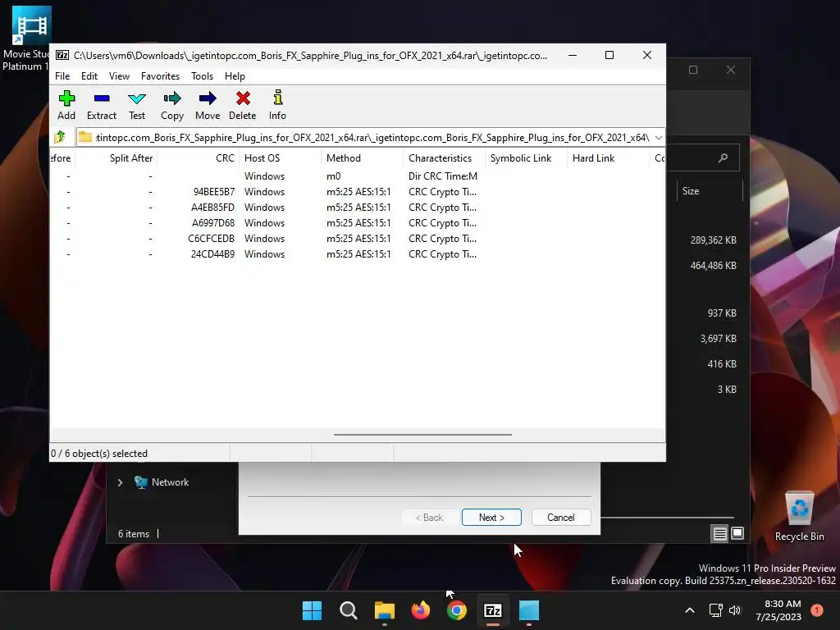Sort by Split After column header
The height and width of the screenshot is (630, 840).
click(116, 158)
